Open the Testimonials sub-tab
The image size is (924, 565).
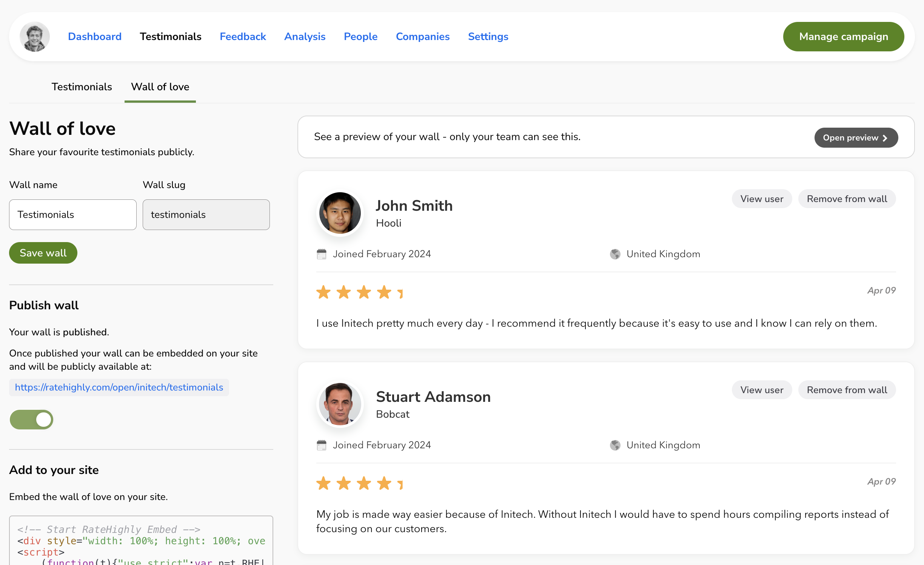[x=82, y=87]
